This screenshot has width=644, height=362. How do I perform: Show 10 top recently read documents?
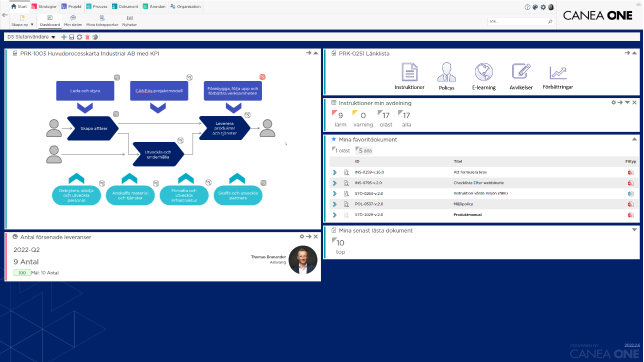[x=340, y=246]
